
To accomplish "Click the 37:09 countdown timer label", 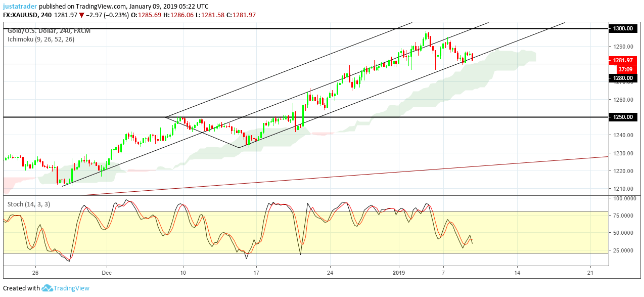I will coord(627,69).
